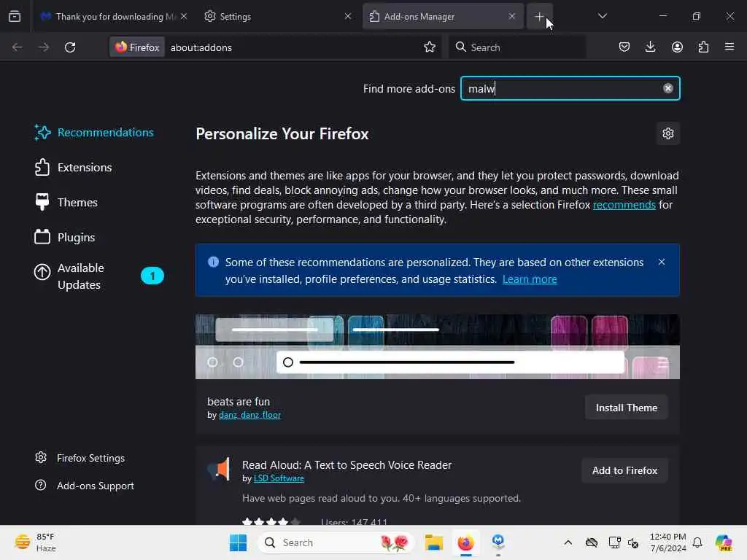Open danz_danz_floor author link

(249, 415)
